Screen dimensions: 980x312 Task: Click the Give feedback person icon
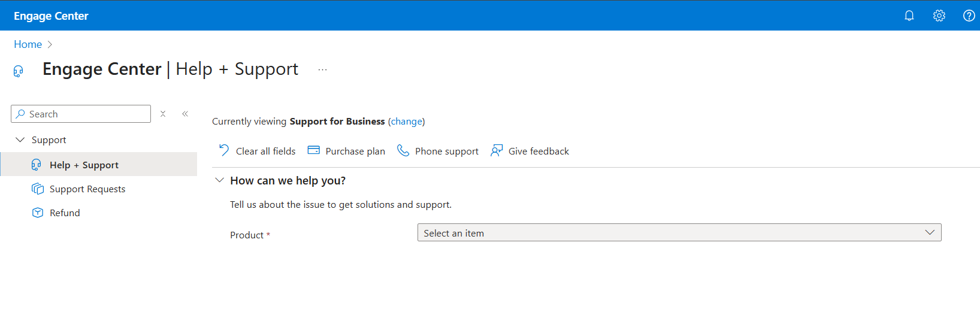pos(497,150)
